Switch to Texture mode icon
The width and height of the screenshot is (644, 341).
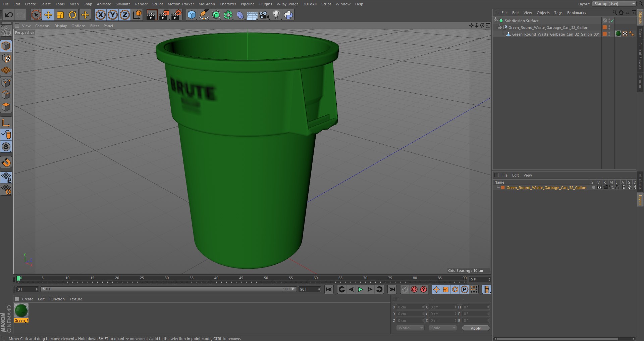(6, 58)
